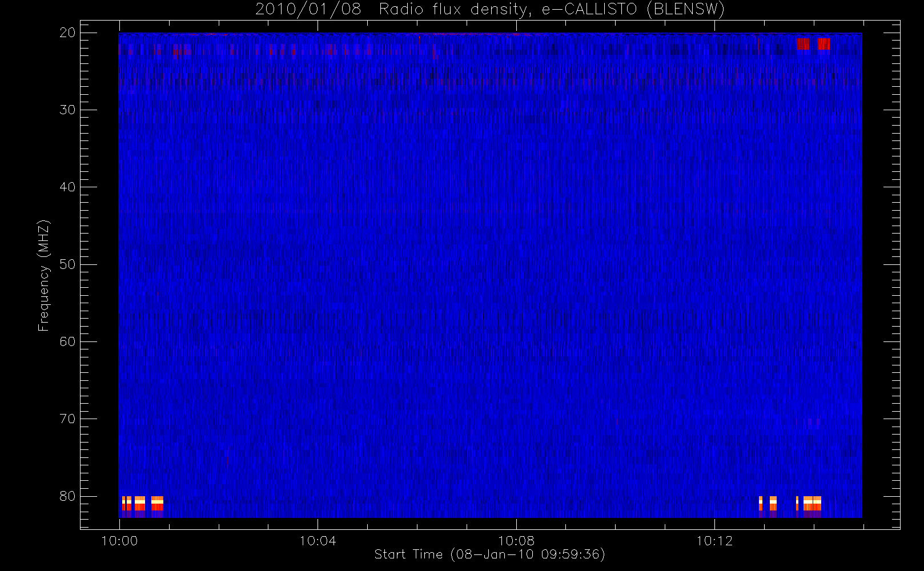Click the '70' frequency tick label

67,419
